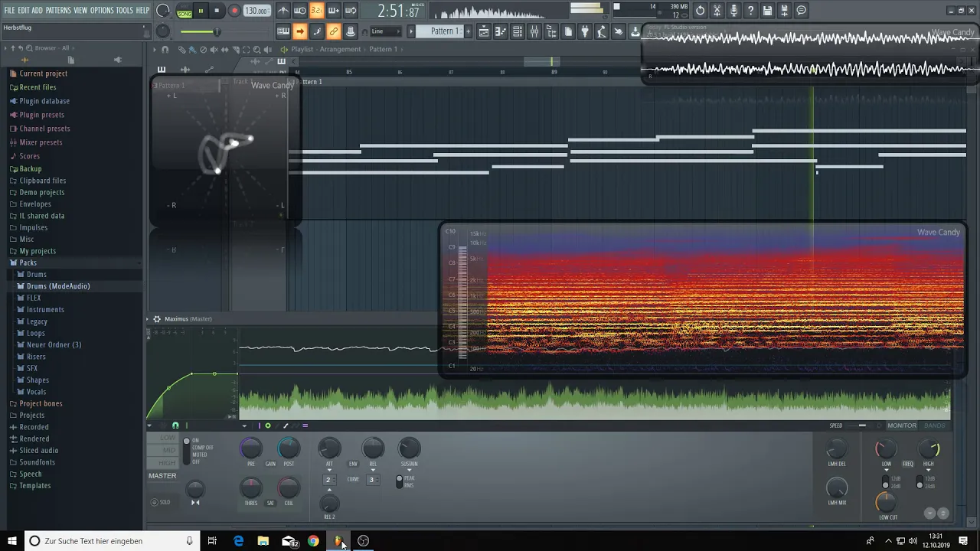Click the one-click audio recording microphone icon

[x=734, y=11]
